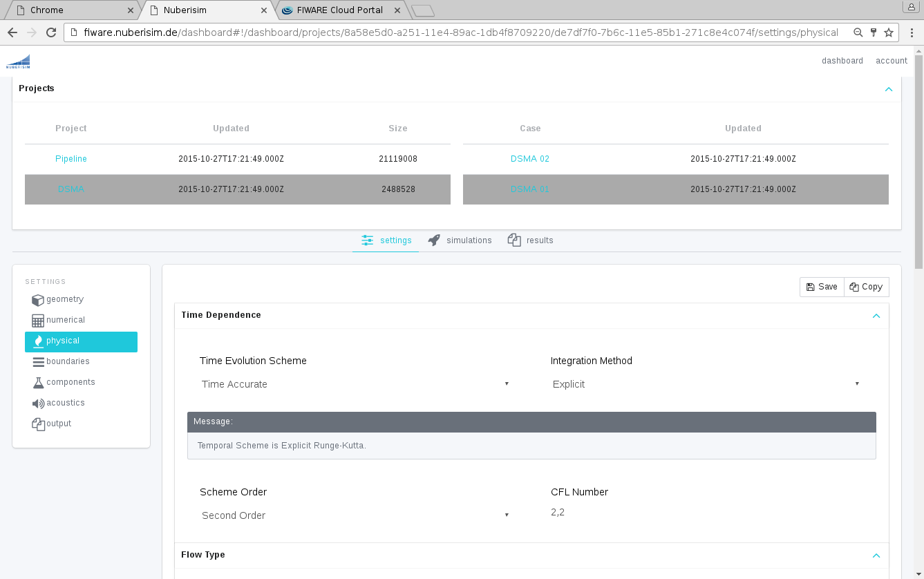
Task: Click the Copy button
Action: (866, 287)
